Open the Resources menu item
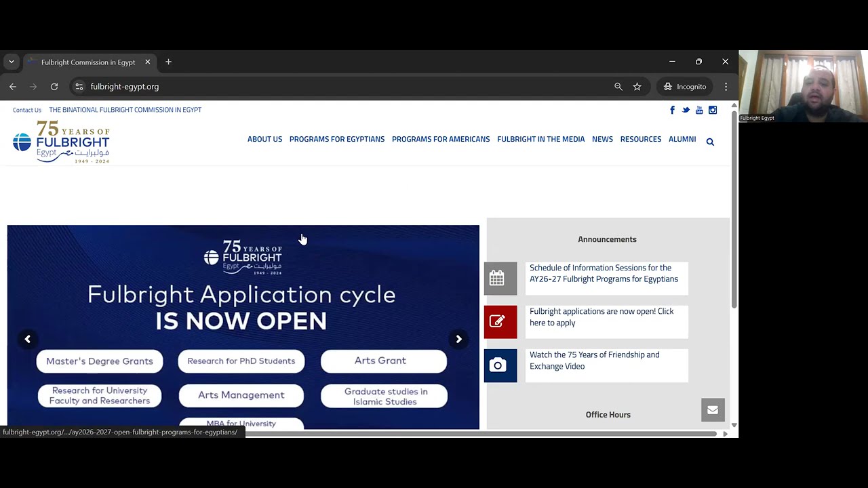The height and width of the screenshot is (488, 868). pyautogui.click(x=641, y=139)
